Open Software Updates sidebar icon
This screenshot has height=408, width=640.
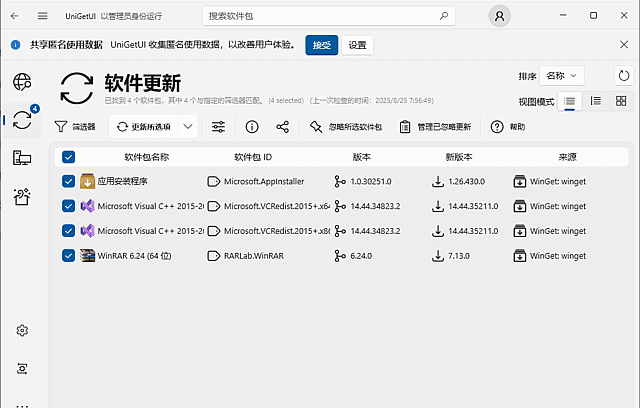(x=22, y=120)
